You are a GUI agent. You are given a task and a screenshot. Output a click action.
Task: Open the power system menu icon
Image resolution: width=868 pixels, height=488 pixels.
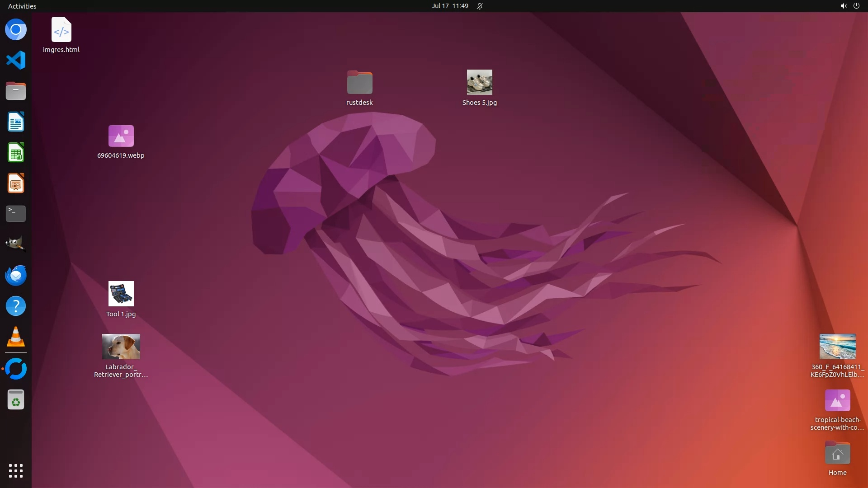(x=856, y=6)
